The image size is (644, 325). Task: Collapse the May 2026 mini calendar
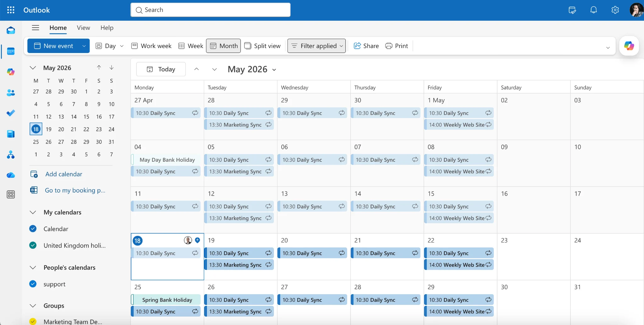(x=33, y=68)
